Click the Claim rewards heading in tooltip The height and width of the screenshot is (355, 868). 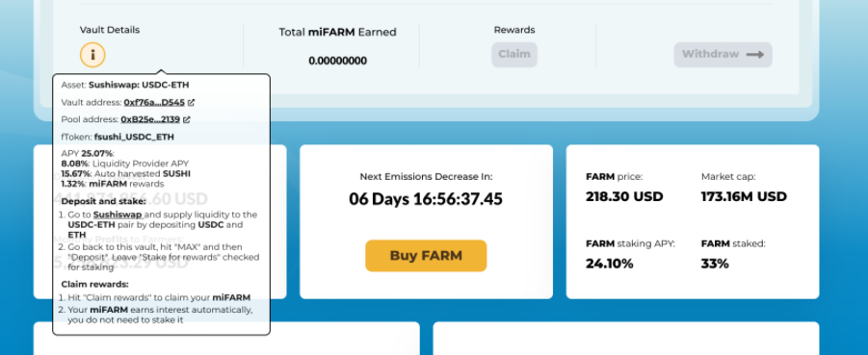94,284
